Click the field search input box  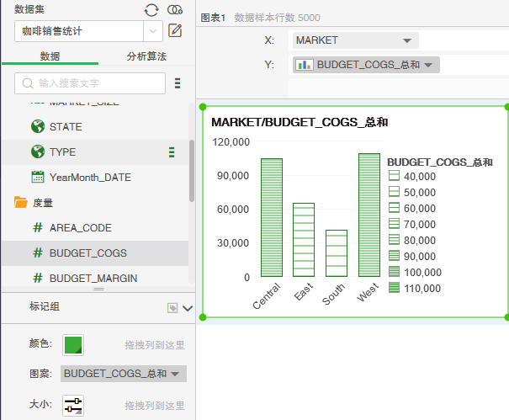tap(91, 83)
